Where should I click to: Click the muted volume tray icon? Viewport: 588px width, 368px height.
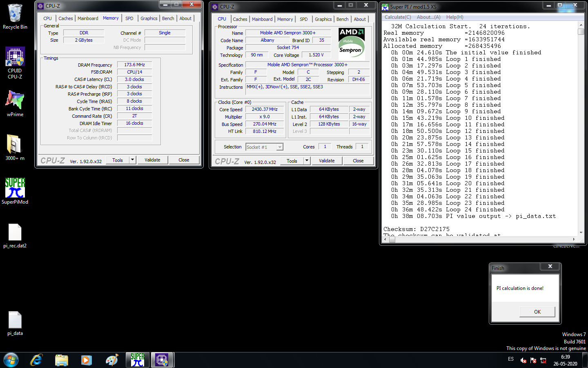[x=523, y=360]
